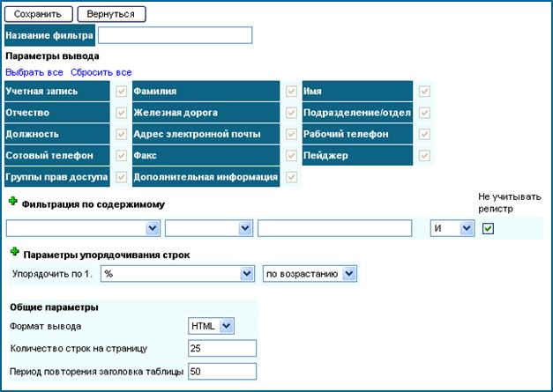Toggle the Железная дорога checkbox
Viewport: 553px width, 392px height.
click(291, 113)
